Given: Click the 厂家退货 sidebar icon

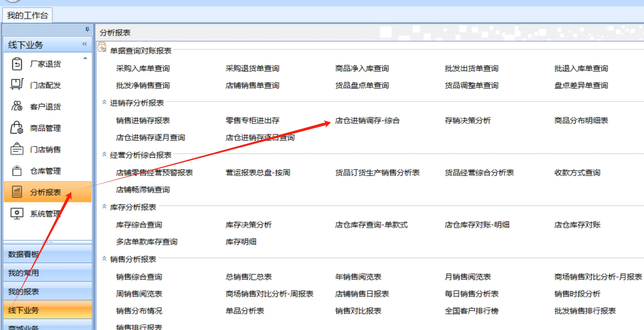Looking at the screenshot, I should pyautogui.click(x=17, y=64).
